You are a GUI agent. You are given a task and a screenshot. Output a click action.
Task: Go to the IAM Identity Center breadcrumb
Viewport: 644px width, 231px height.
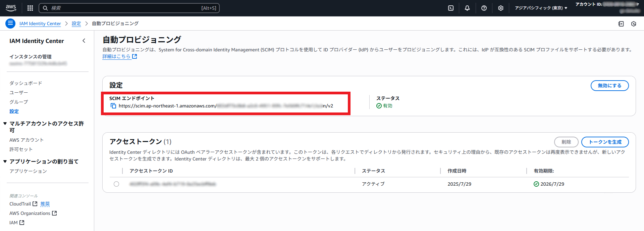pyautogui.click(x=40, y=24)
